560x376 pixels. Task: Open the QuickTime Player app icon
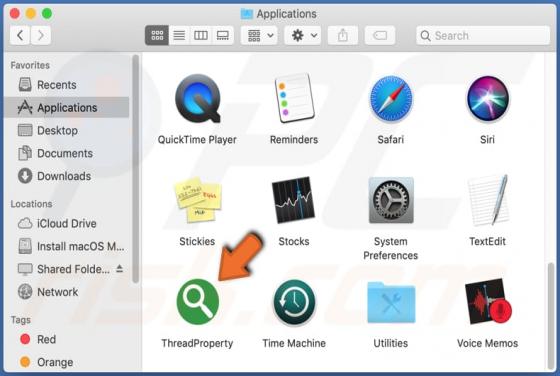tap(197, 99)
